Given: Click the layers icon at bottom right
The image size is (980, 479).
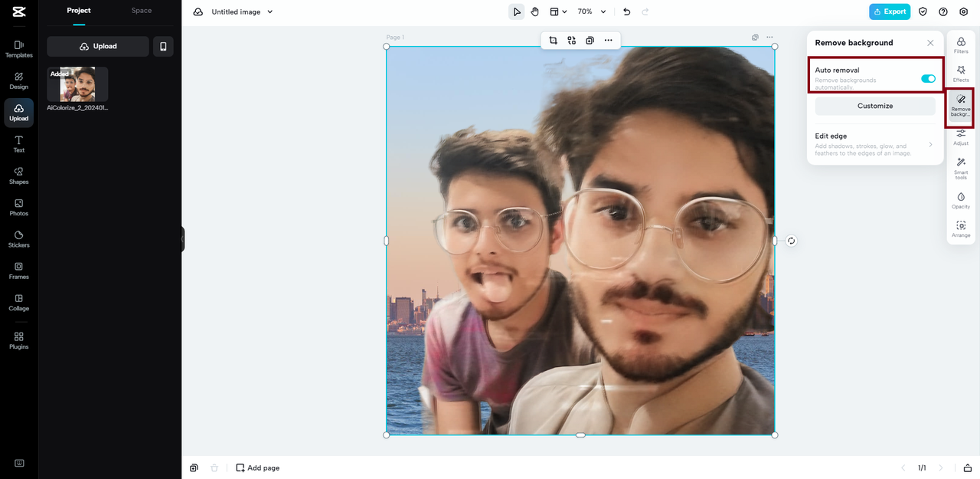Looking at the screenshot, I should click(x=968, y=468).
